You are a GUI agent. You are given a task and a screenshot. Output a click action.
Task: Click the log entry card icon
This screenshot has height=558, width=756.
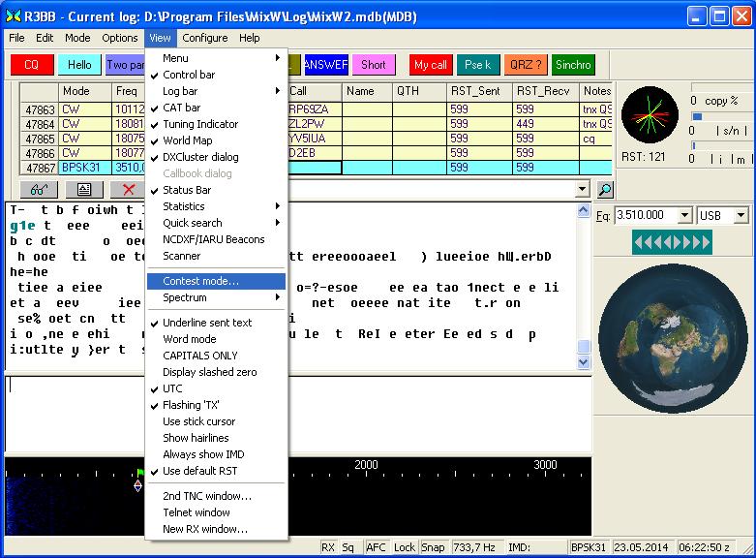(83, 190)
